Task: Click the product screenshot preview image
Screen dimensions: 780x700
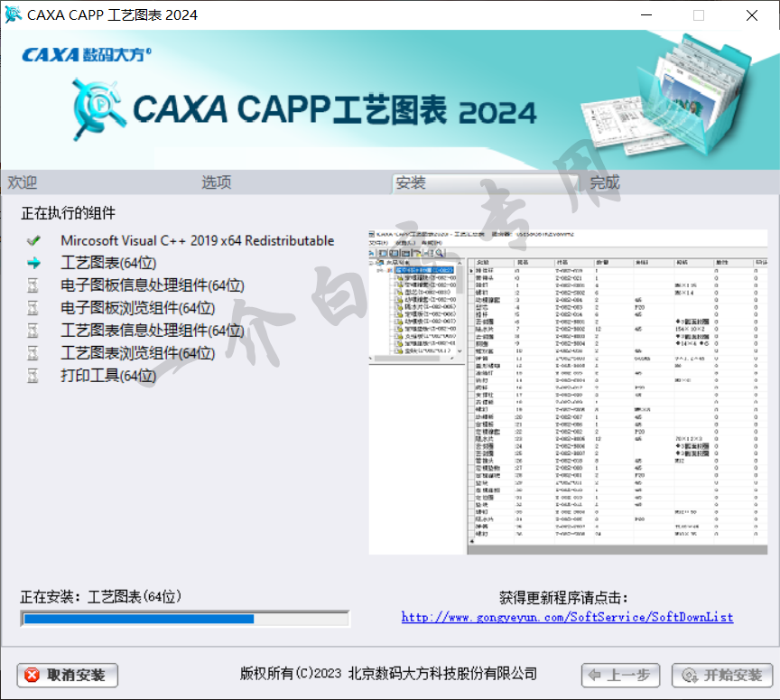Action: pyautogui.click(x=568, y=392)
